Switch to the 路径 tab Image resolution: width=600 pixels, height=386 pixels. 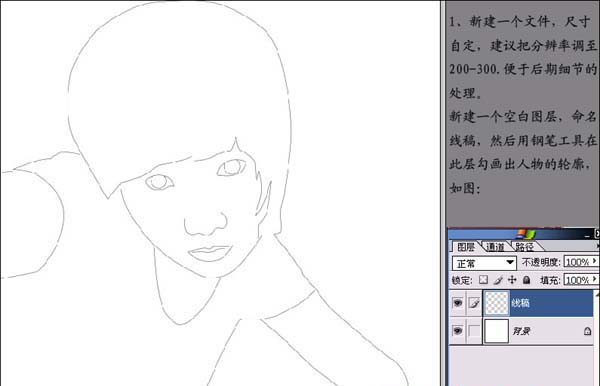click(x=524, y=247)
